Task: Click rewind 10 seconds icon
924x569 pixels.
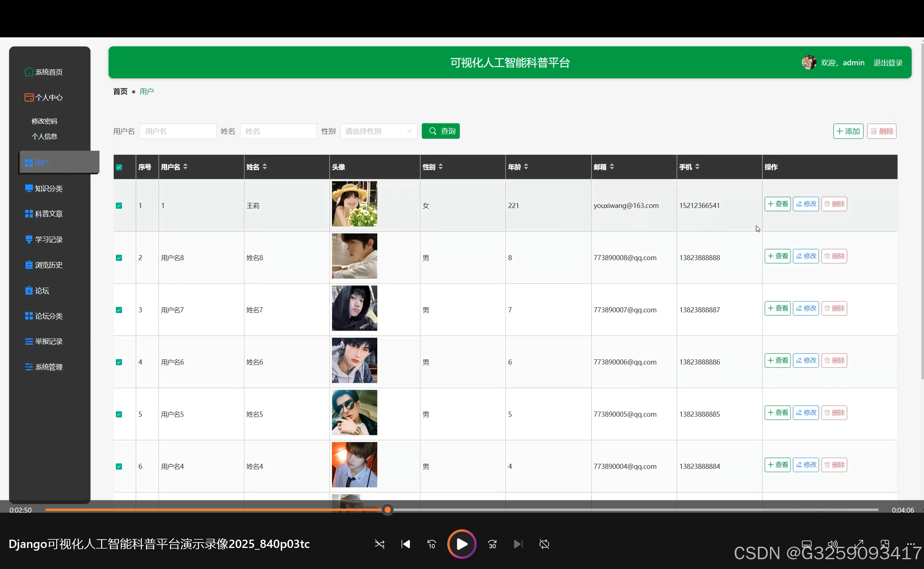Action: pos(432,544)
